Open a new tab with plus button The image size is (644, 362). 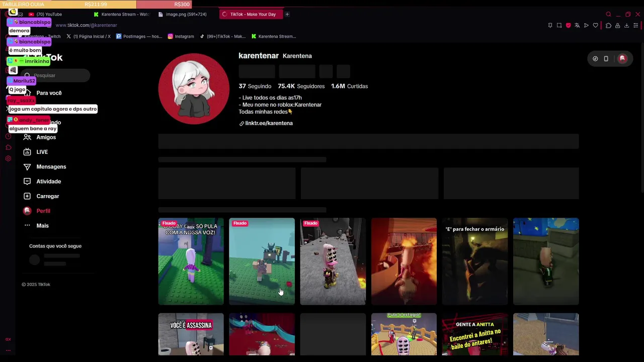click(x=287, y=14)
